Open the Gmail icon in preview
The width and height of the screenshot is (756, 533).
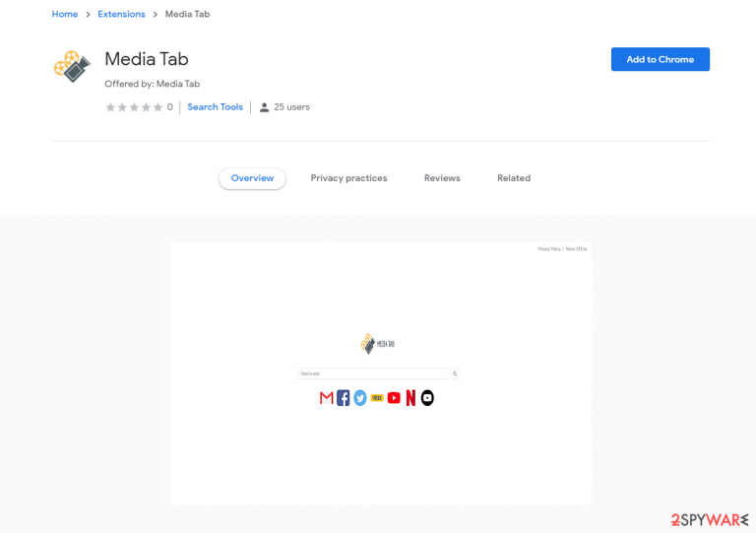click(x=327, y=398)
